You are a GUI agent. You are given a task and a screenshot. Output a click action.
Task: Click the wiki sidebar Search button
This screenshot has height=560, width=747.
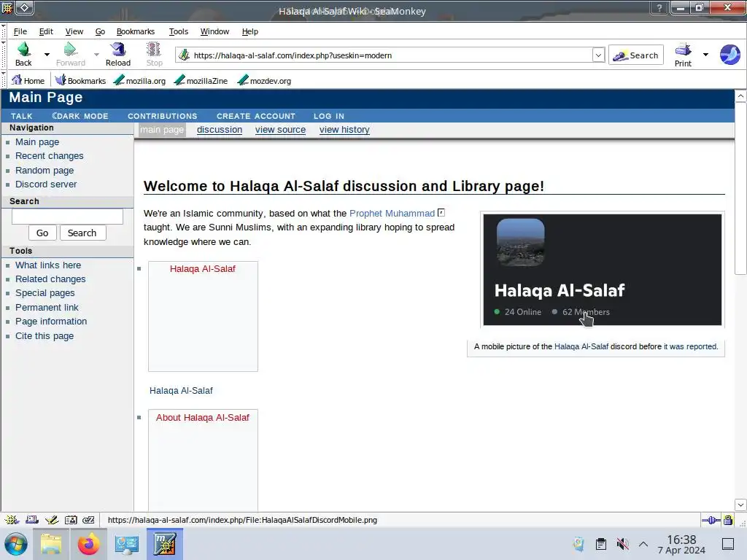tap(82, 233)
